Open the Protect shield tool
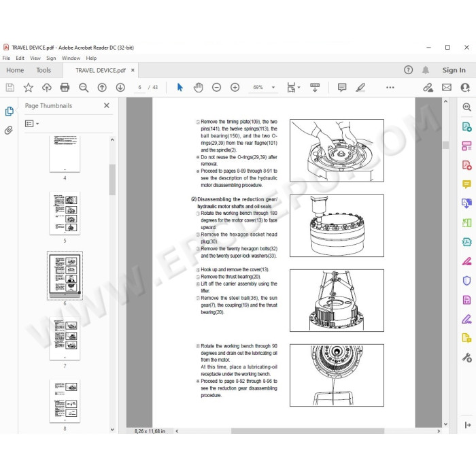 (466, 280)
